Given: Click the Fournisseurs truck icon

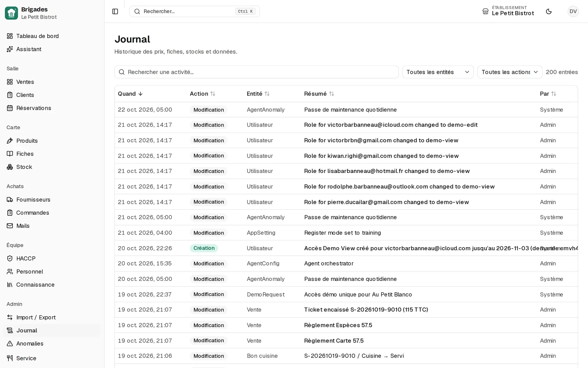Looking at the screenshot, I should pyautogui.click(x=10, y=200).
